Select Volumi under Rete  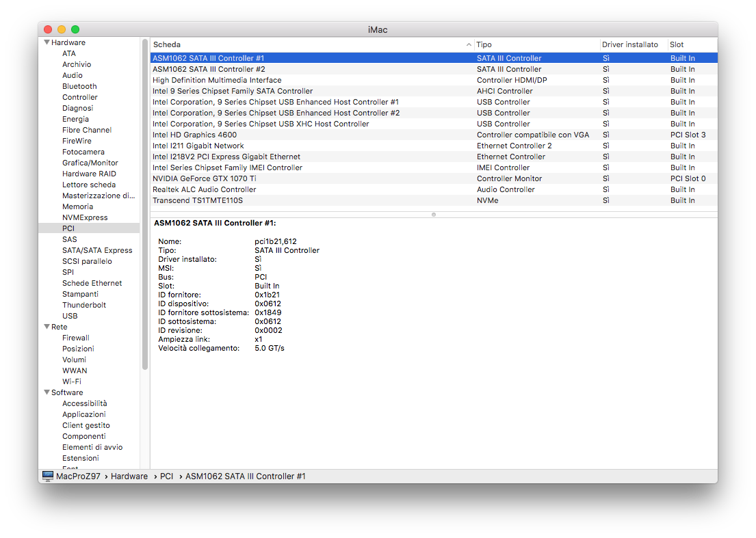tap(75, 360)
